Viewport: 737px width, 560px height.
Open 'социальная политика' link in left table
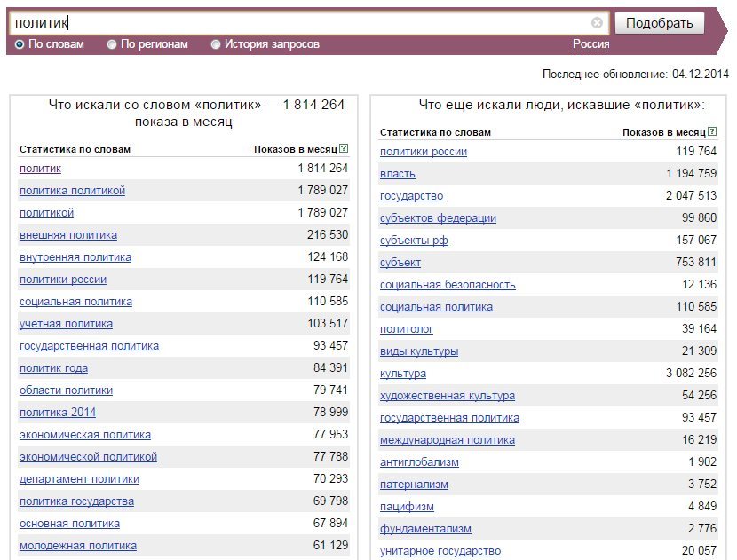pyautogui.click(x=75, y=301)
